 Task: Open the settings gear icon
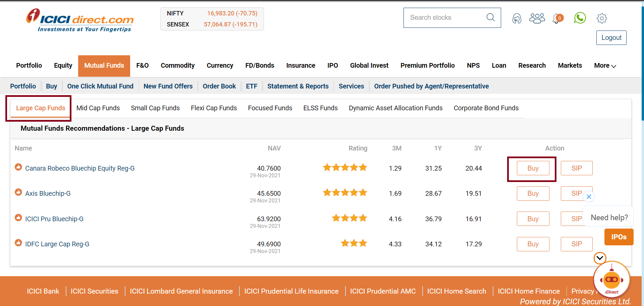click(602, 18)
